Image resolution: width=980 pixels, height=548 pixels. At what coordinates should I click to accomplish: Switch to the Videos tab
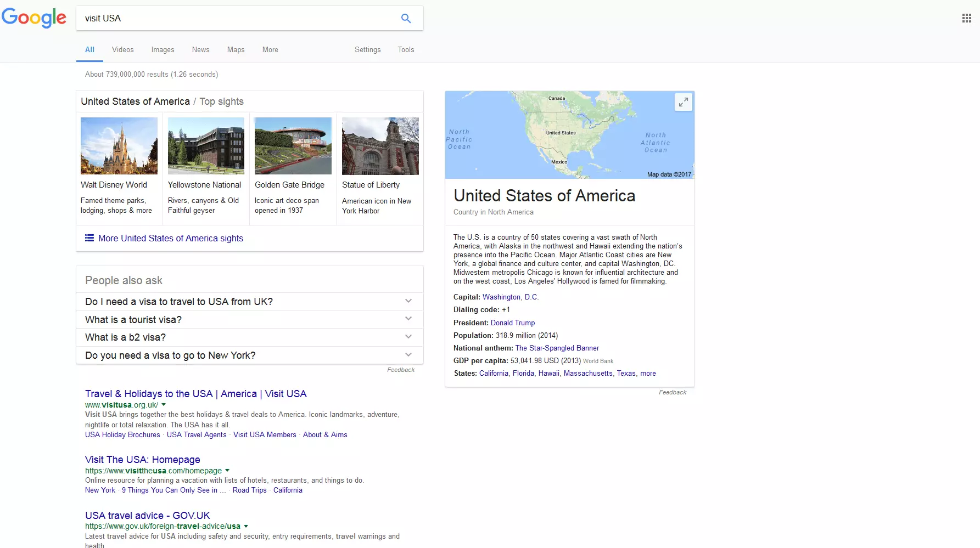point(123,49)
